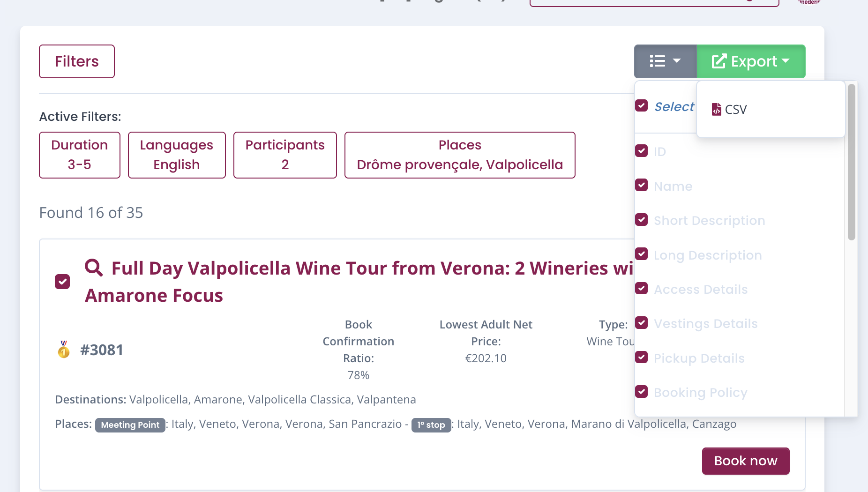
Task: Expand the Export dropdown caret
Action: coord(786,61)
